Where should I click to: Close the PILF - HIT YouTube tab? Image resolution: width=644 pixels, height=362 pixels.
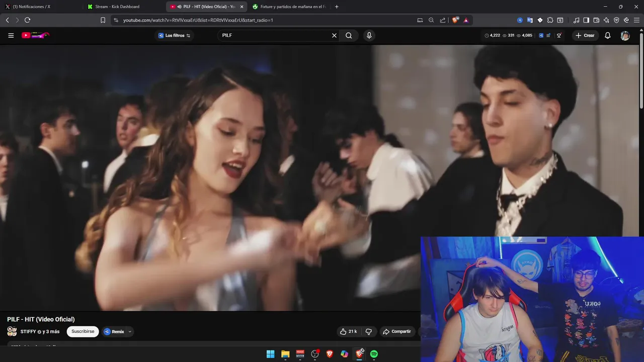click(x=242, y=7)
